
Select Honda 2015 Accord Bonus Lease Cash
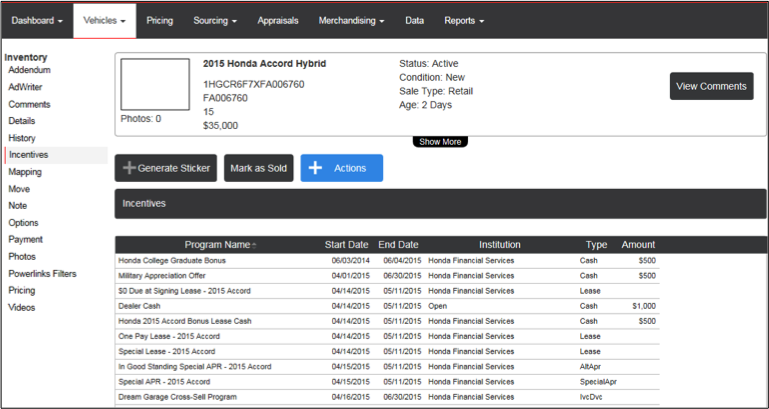pos(387,322)
